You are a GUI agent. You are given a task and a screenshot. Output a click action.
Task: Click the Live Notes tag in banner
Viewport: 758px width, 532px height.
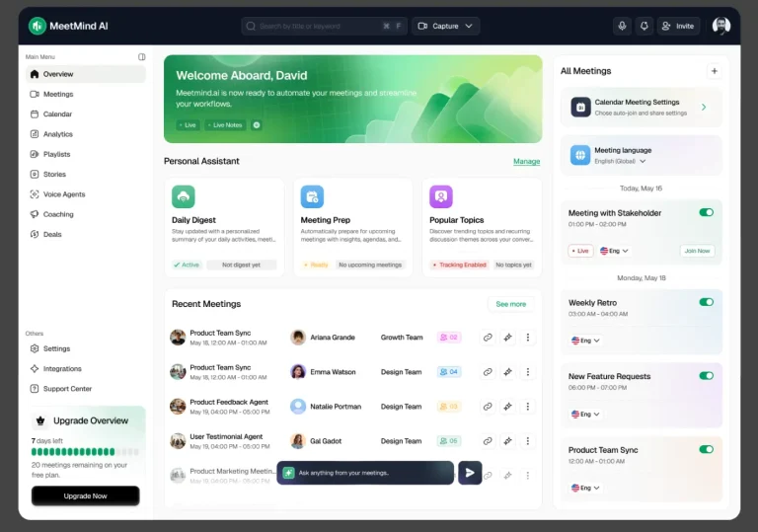coord(225,125)
